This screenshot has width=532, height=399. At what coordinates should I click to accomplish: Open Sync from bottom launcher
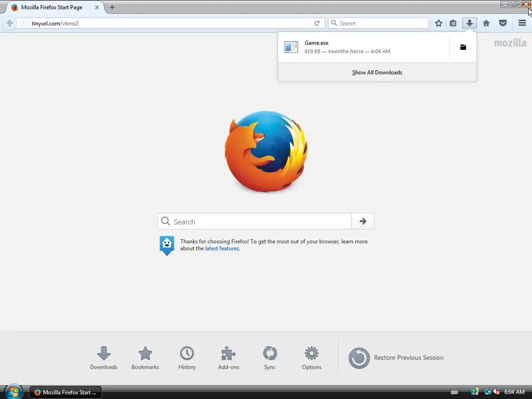pyautogui.click(x=270, y=358)
